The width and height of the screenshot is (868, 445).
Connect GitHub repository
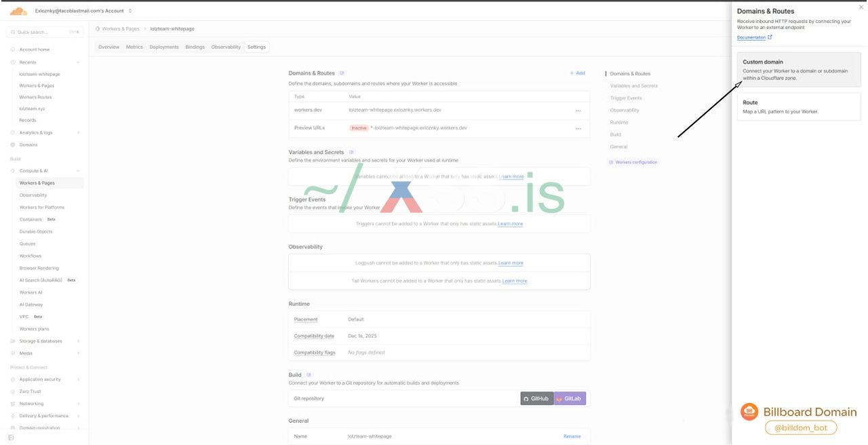(537, 398)
